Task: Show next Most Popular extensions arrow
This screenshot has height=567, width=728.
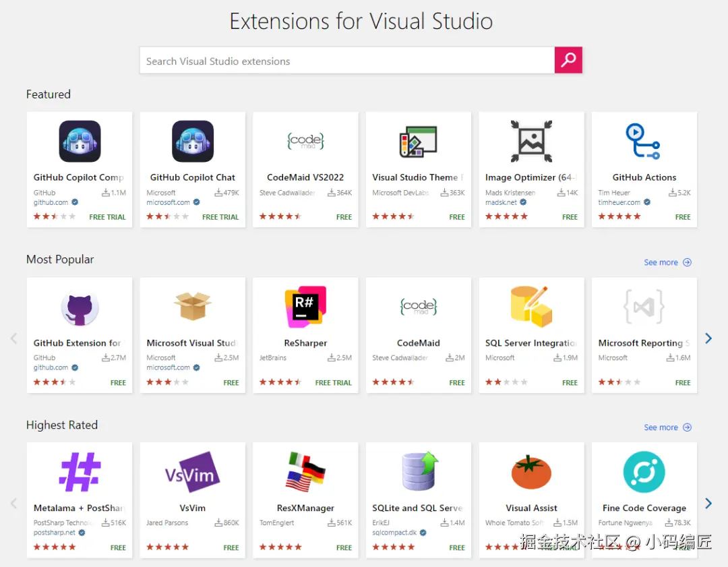Action: 708,338
